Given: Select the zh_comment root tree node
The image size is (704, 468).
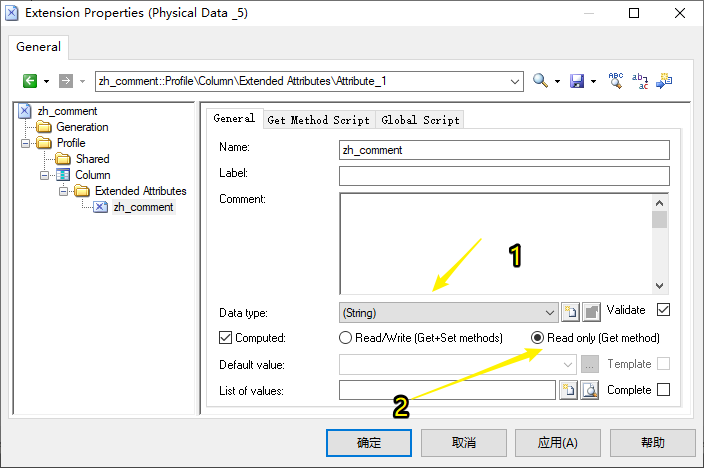Looking at the screenshot, I should [67, 111].
